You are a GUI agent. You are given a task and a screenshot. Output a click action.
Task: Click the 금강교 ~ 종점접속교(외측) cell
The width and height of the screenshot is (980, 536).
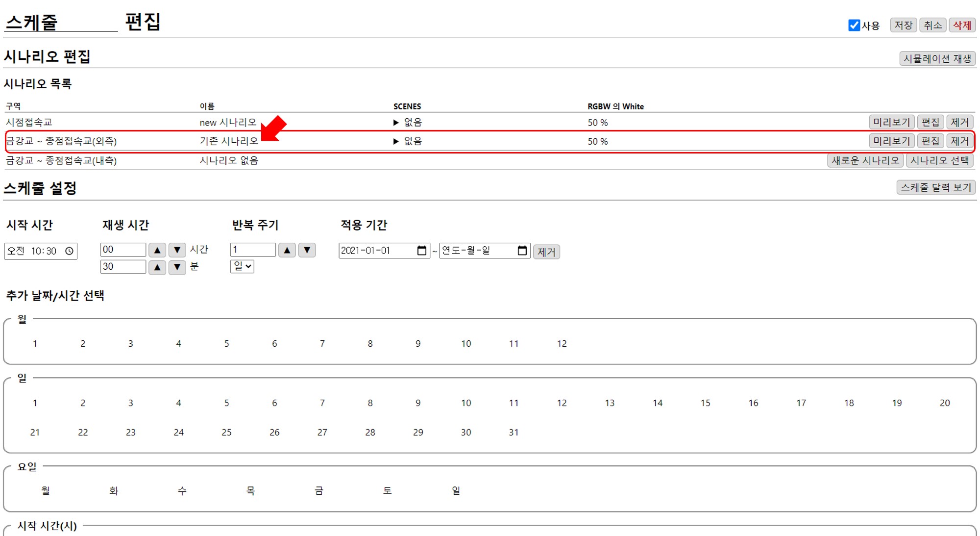pyautogui.click(x=62, y=141)
